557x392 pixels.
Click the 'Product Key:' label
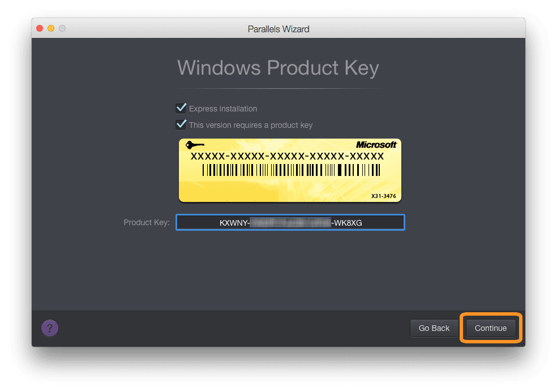click(147, 223)
